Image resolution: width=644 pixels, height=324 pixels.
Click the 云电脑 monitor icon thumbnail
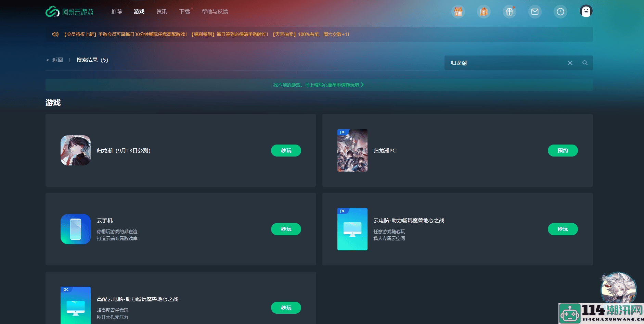352,229
